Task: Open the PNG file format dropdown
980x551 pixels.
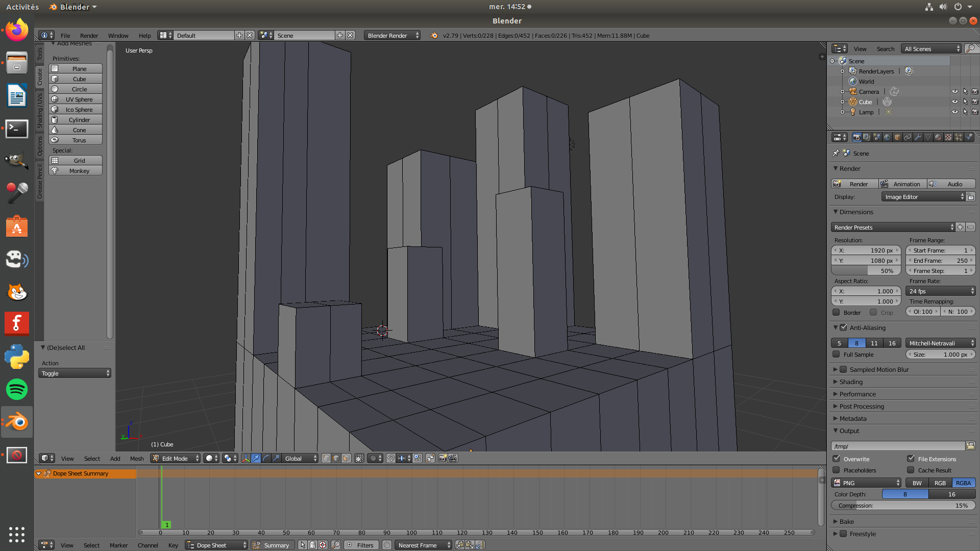Action: (x=867, y=483)
